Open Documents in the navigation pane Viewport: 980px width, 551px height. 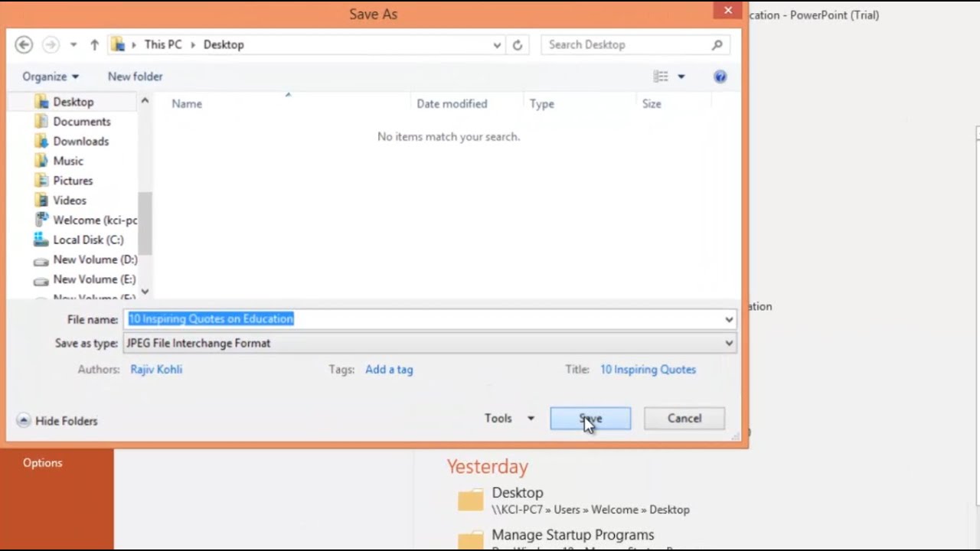[82, 122]
